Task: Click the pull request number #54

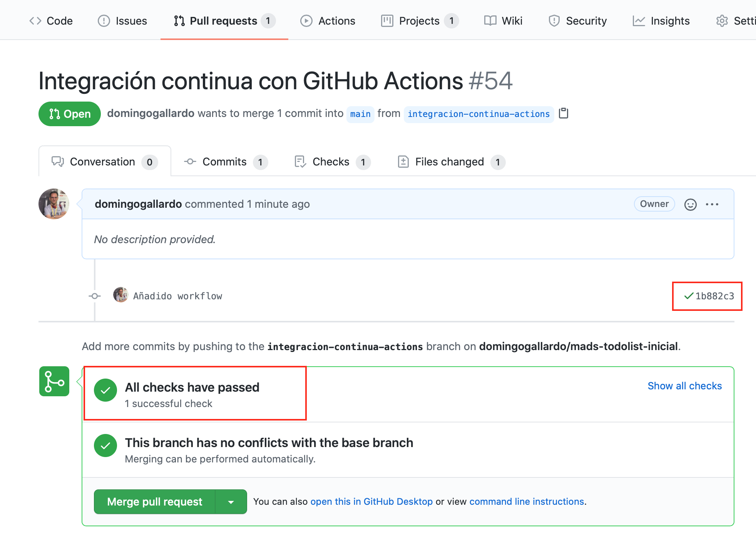Action: [491, 81]
